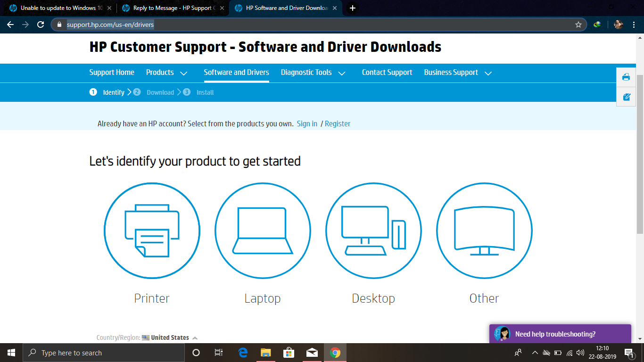Image resolution: width=644 pixels, height=362 pixels.
Task: Reload the page with the refresh icon
Action: pos(41,25)
